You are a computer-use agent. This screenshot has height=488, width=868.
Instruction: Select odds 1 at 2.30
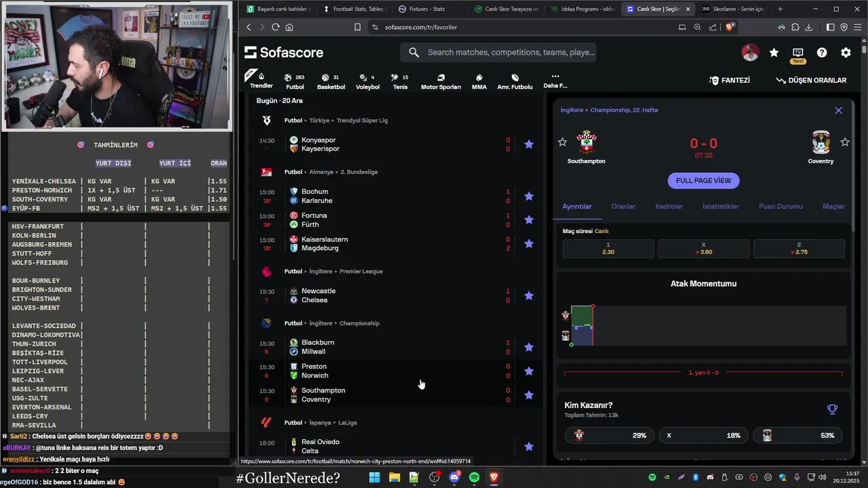[x=608, y=248]
